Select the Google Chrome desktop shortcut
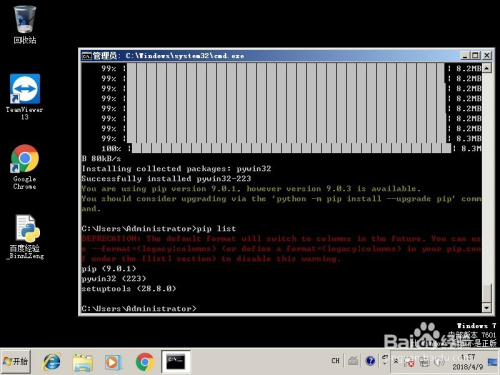The height and width of the screenshot is (375, 500). pos(25,167)
